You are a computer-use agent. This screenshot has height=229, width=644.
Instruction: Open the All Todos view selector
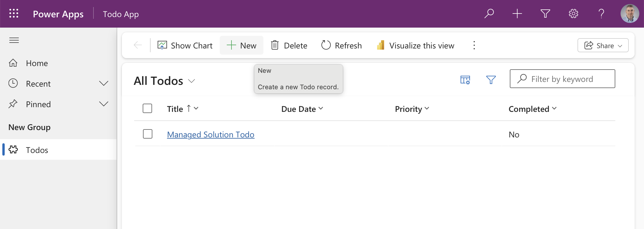coord(164,81)
